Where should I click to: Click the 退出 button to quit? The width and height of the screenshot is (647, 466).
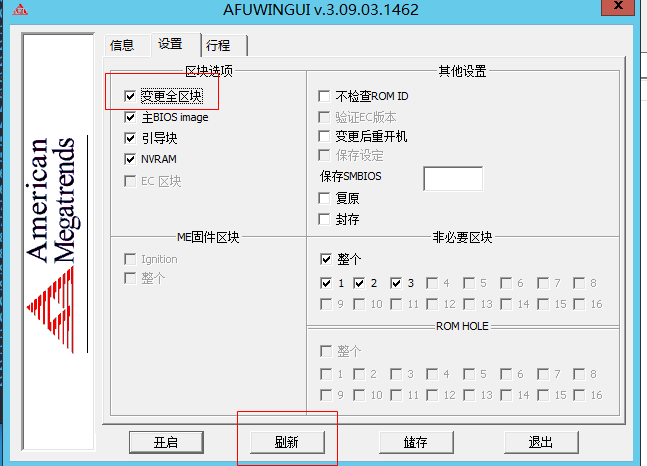[541, 442]
